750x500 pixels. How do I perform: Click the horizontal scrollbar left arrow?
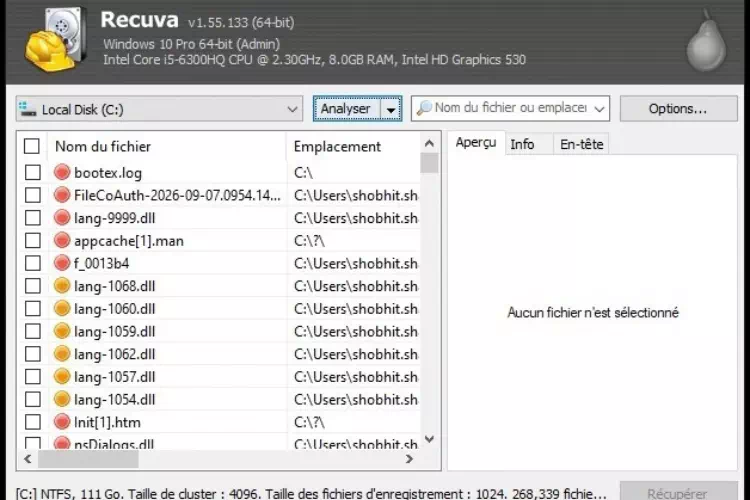28,459
